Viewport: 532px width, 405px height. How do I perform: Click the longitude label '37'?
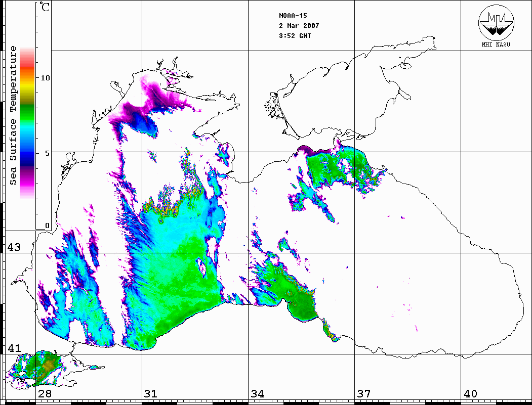coord(364,393)
